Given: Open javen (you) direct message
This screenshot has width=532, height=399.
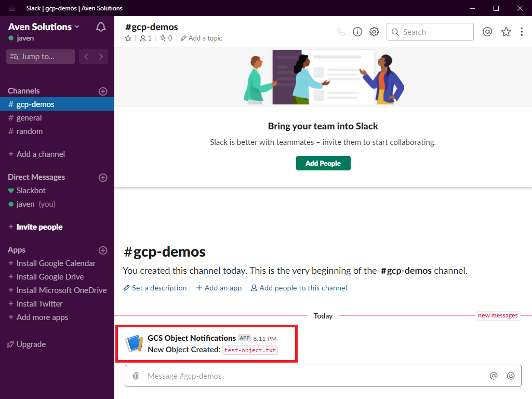Looking at the screenshot, I should (57, 204).
